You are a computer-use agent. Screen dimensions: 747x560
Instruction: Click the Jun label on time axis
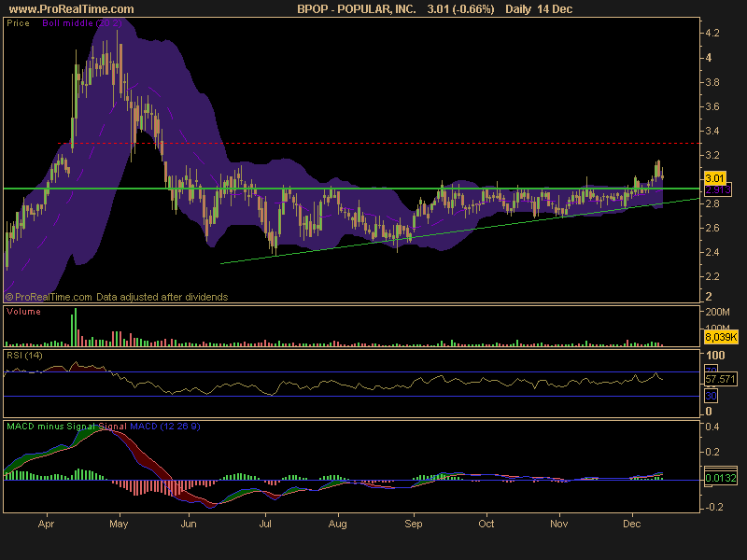click(x=189, y=524)
